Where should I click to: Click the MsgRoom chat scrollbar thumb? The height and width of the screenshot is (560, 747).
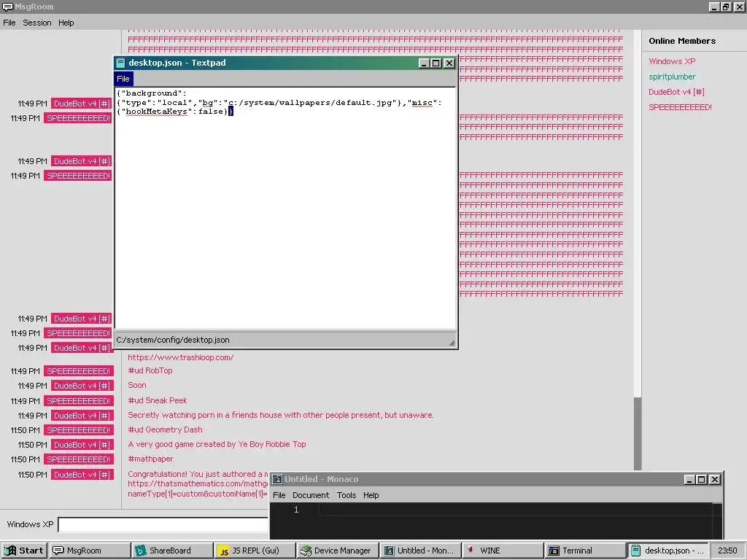tap(638, 433)
